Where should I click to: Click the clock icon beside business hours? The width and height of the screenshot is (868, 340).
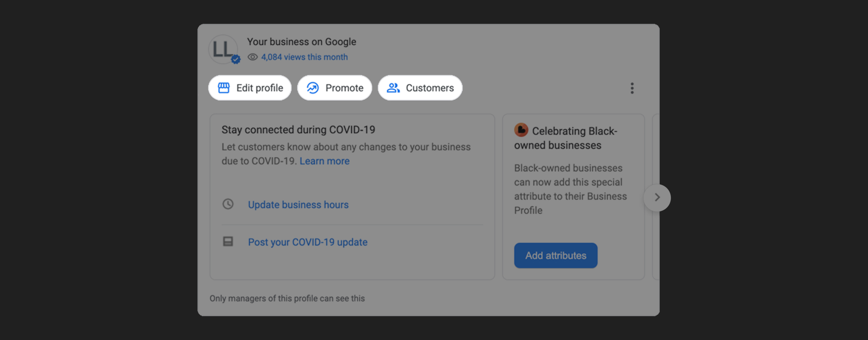(x=228, y=204)
